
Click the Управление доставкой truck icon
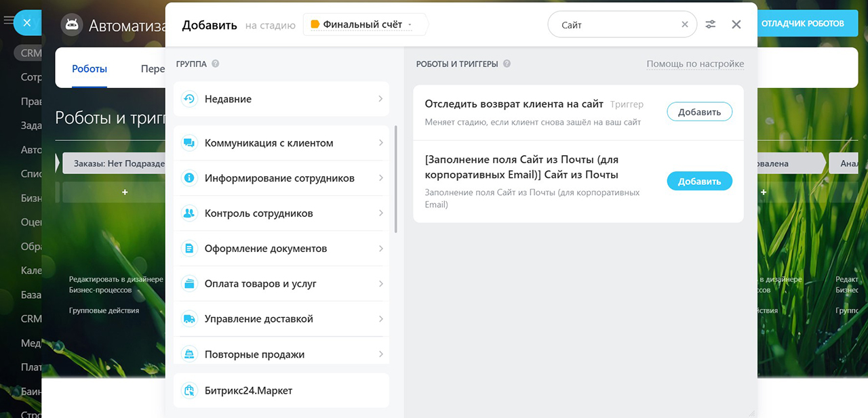pos(189,319)
